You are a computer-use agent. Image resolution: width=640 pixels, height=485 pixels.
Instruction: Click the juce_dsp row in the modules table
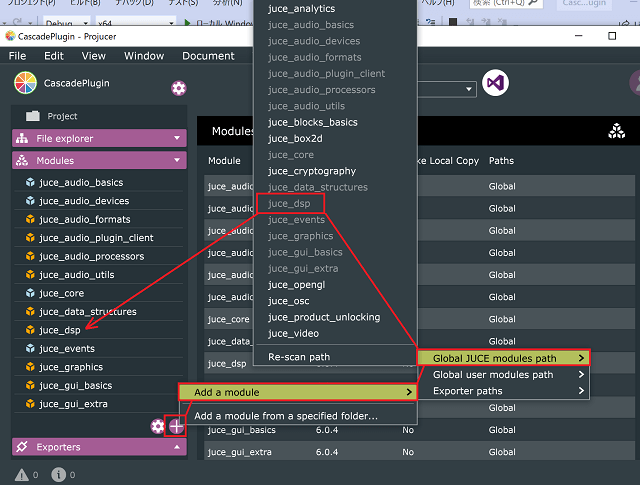tap(227, 363)
